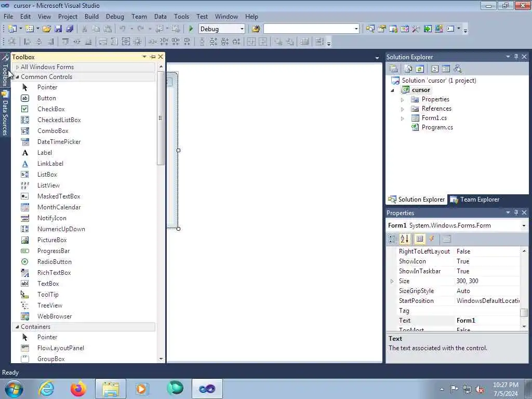Screen dimensions: 532x399
Task: Open the File menu
Action: tap(8, 17)
